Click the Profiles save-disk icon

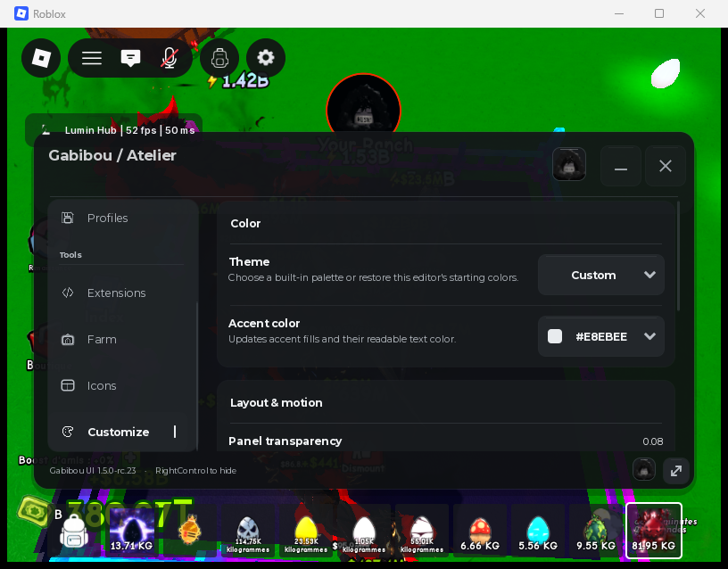[x=68, y=218]
